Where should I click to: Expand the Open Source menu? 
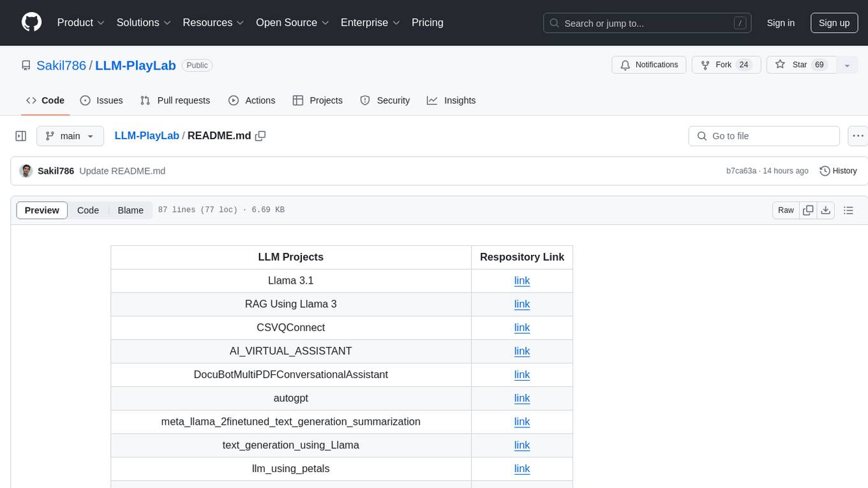tap(293, 22)
